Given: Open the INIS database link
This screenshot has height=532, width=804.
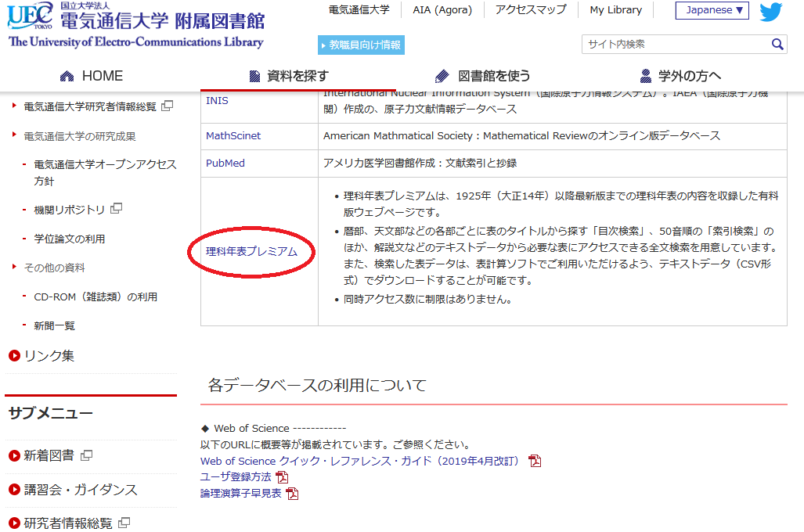Looking at the screenshot, I should pos(217,100).
